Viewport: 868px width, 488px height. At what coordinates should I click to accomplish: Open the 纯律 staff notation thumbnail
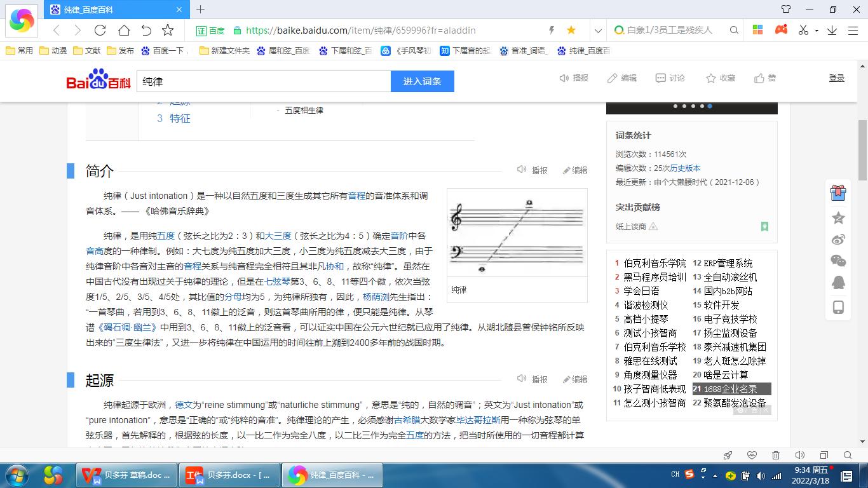tap(517, 233)
